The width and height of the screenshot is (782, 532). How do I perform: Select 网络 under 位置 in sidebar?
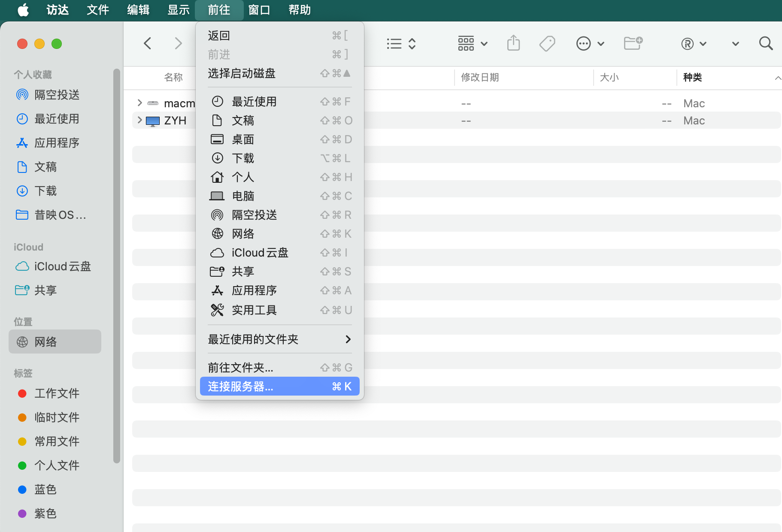(55, 342)
